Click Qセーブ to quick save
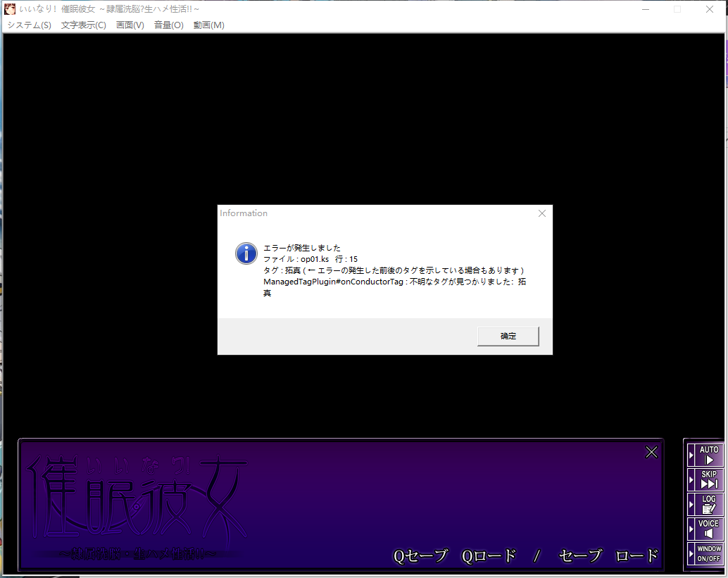 420,556
